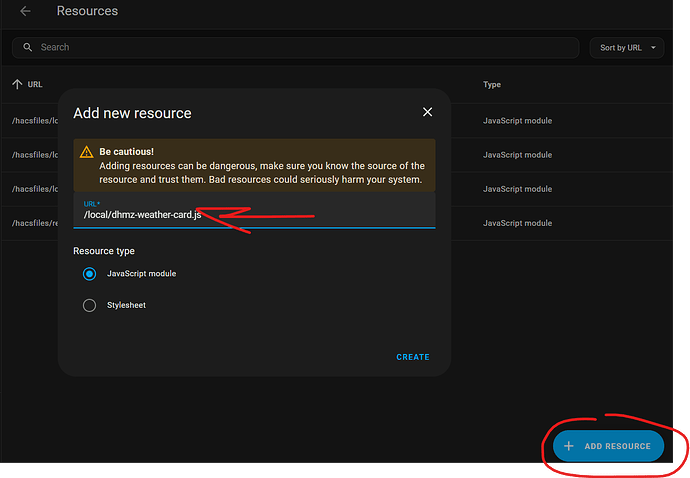Select the second /hacsfiles resource row
This screenshot has height=478, width=690.
click(35, 155)
